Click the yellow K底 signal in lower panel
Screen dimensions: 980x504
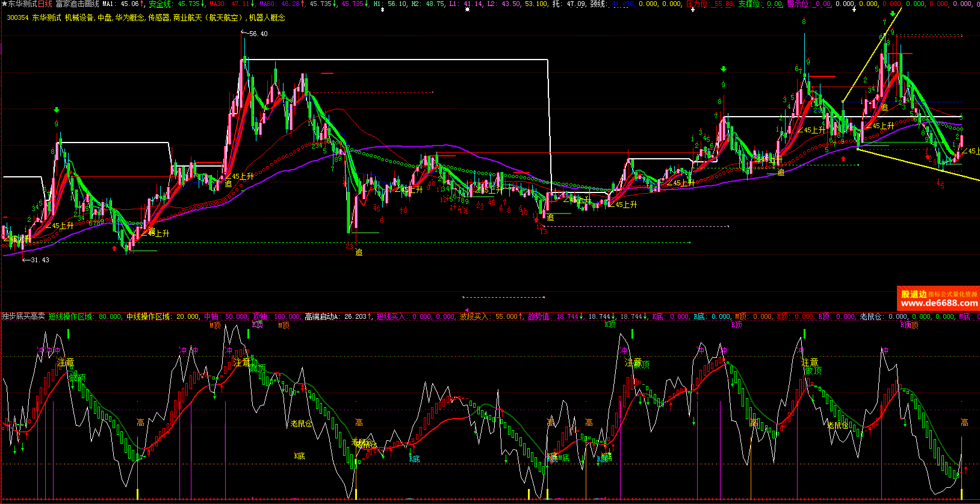tap(299, 456)
